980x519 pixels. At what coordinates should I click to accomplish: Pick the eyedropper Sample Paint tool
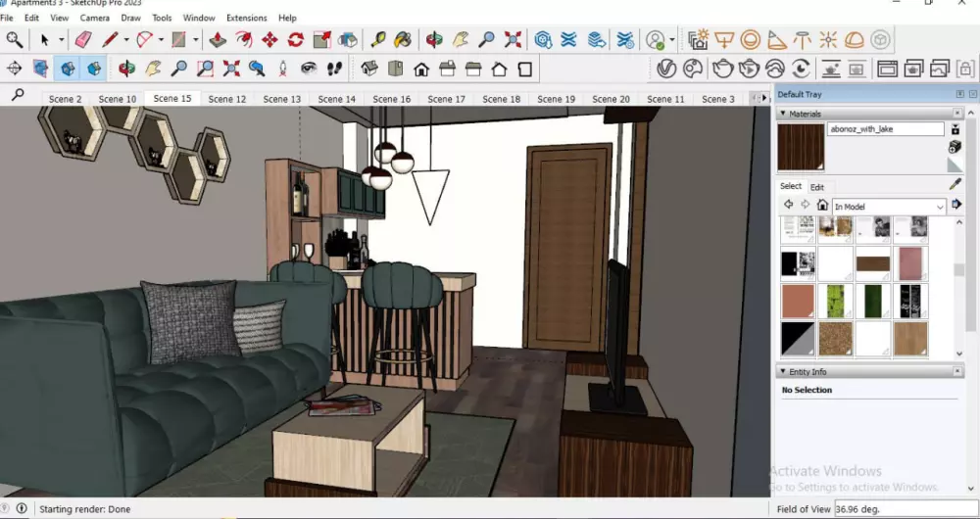pos(955,183)
